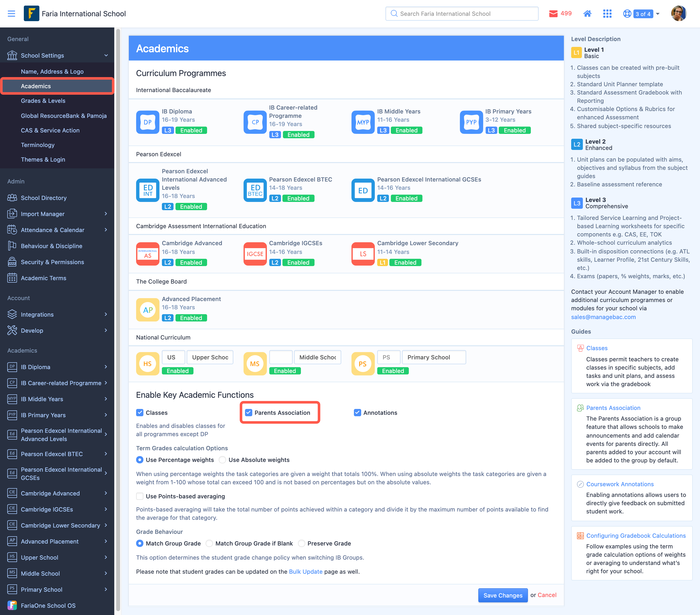700x615 pixels.
Task: Choose Preserve Grade radio option
Action: tap(301, 543)
